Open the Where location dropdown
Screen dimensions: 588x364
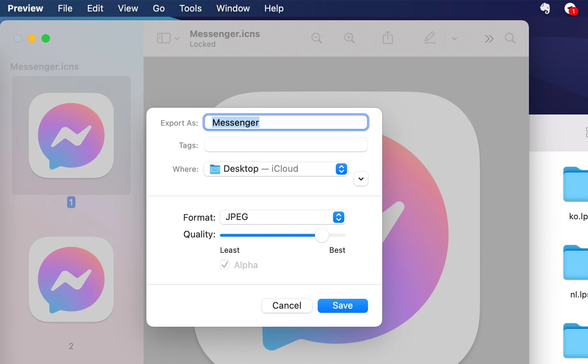point(276,169)
